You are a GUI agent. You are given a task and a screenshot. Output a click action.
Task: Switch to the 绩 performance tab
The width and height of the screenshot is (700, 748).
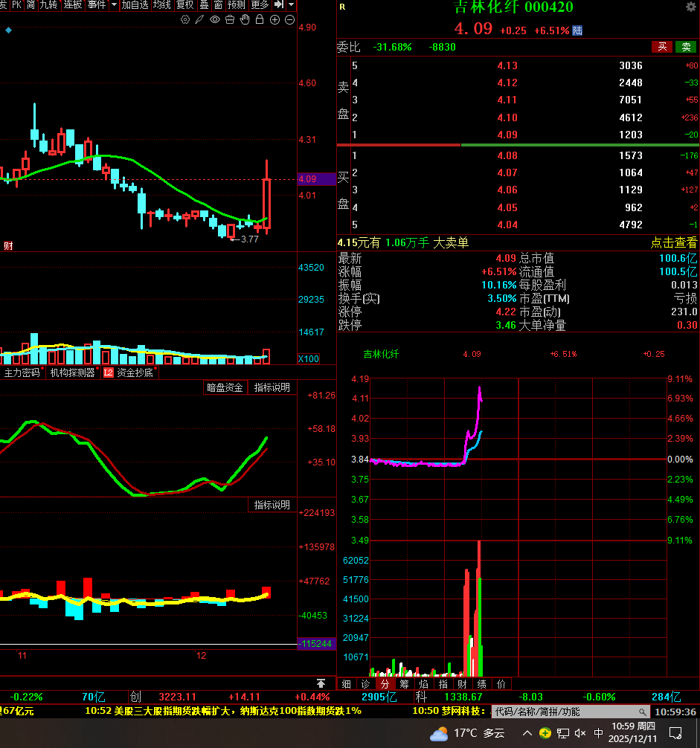[x=482, y=684]
